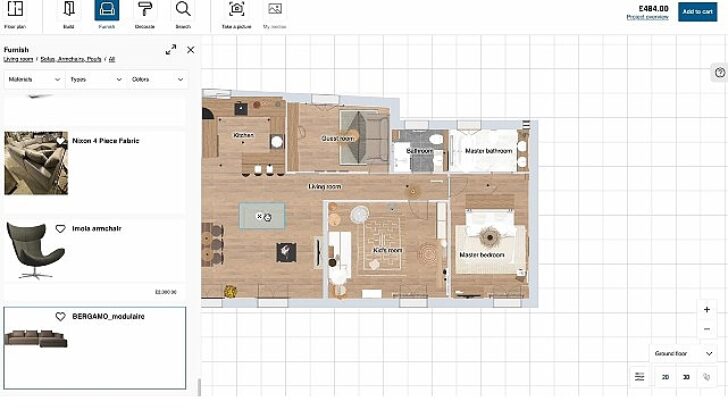728x410 pixels.
Task: Select the Nixon 4 Piece Fabric thumbnail
Action: 36,163
